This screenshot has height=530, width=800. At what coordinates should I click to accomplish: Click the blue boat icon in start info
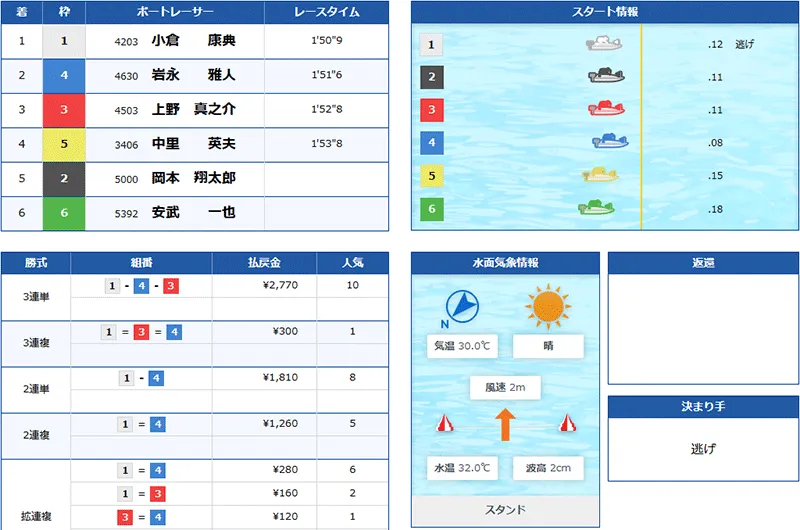coord(609,142)
